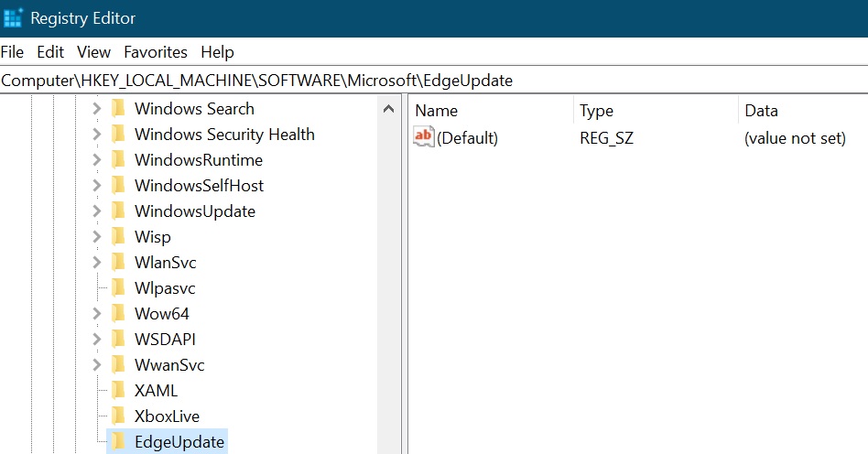Click the ab string value icon for (Default)
The height and width of the screenshot is (454, 868).
point(424,136)
